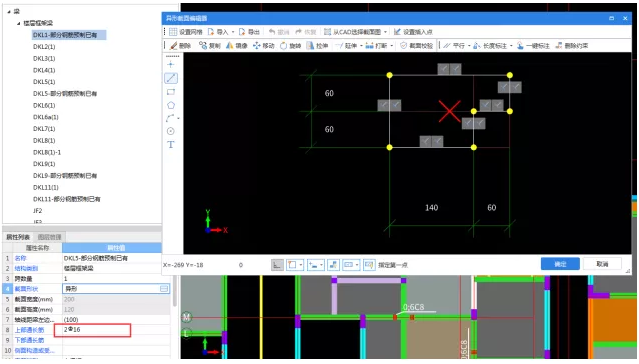
Task: Click the 设置网格 grid settings icon
Action: (x=173, y=32)
